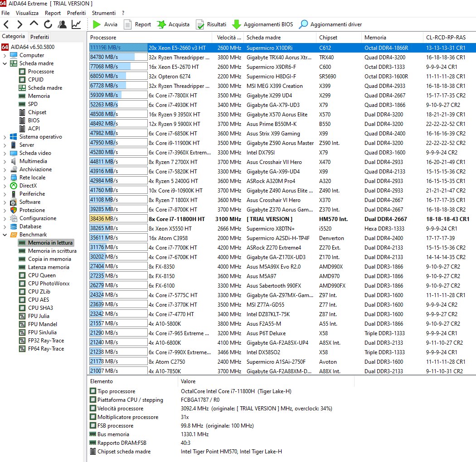The width and height of the screenshot is (476, 462).
Task: Go forward with the right arrow toolbar icon
Action: coord(20,24)
